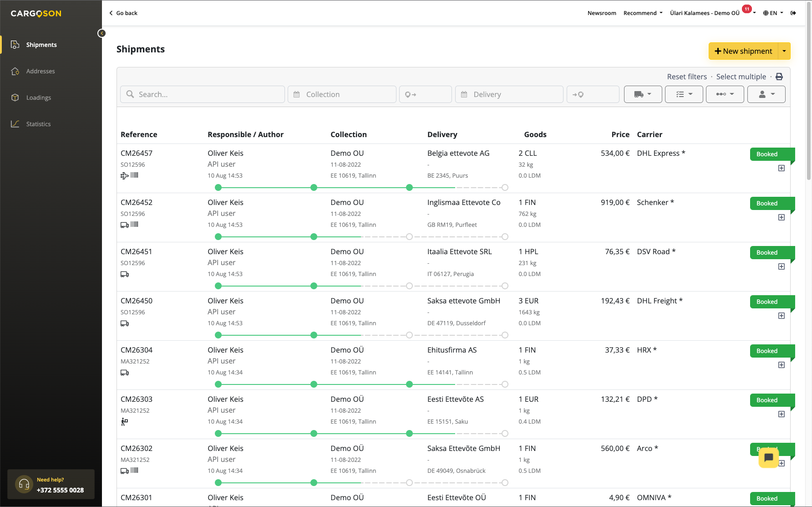Screen dimensions: 812x507
Task: Expand details of shipment CM26452
Action: [782, 217]
